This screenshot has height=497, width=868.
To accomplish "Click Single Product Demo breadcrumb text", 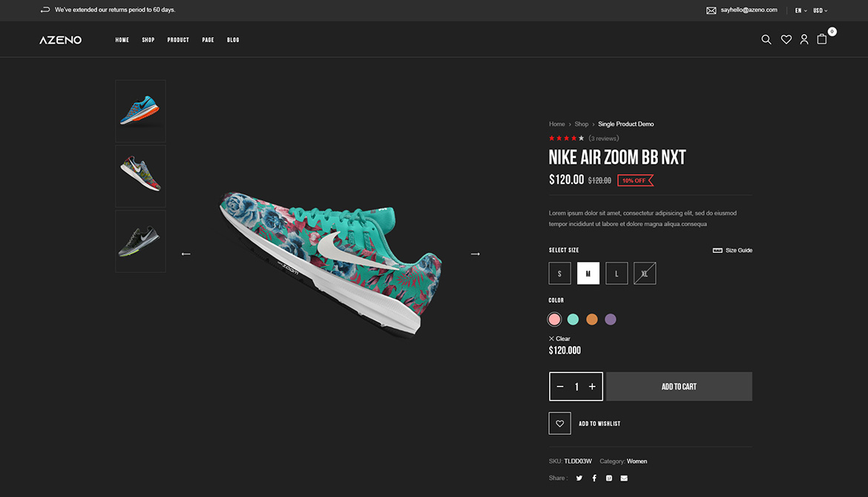I will click(626, 124).
